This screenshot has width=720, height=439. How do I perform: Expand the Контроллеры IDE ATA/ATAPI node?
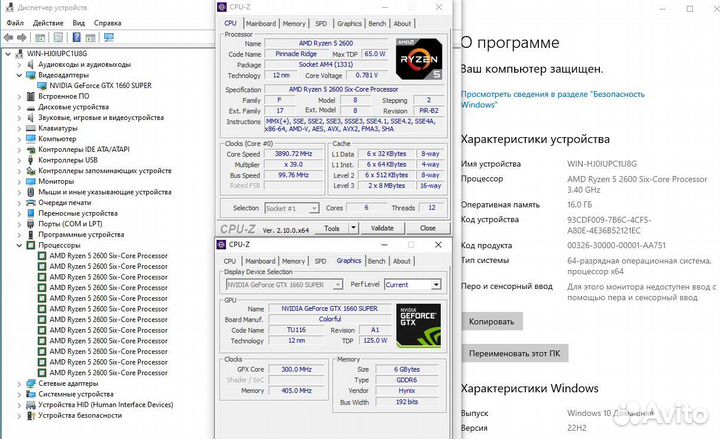click(x=19, y=149)
